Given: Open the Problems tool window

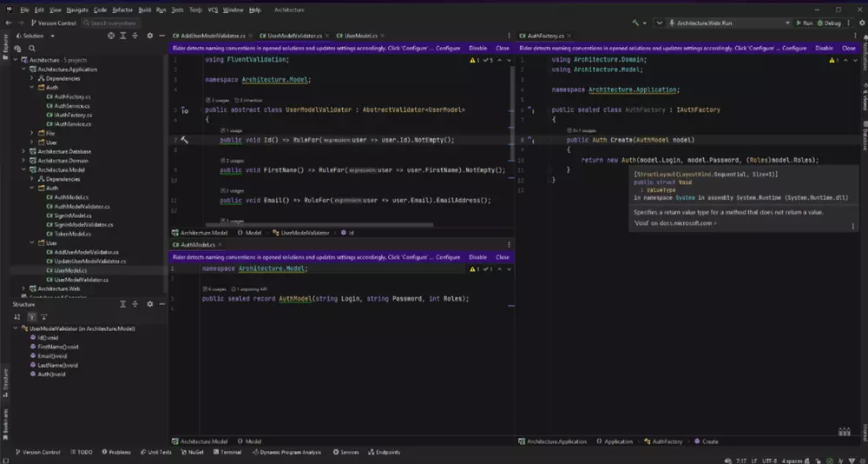Looking at the screenshot, I should coord(116,453).
